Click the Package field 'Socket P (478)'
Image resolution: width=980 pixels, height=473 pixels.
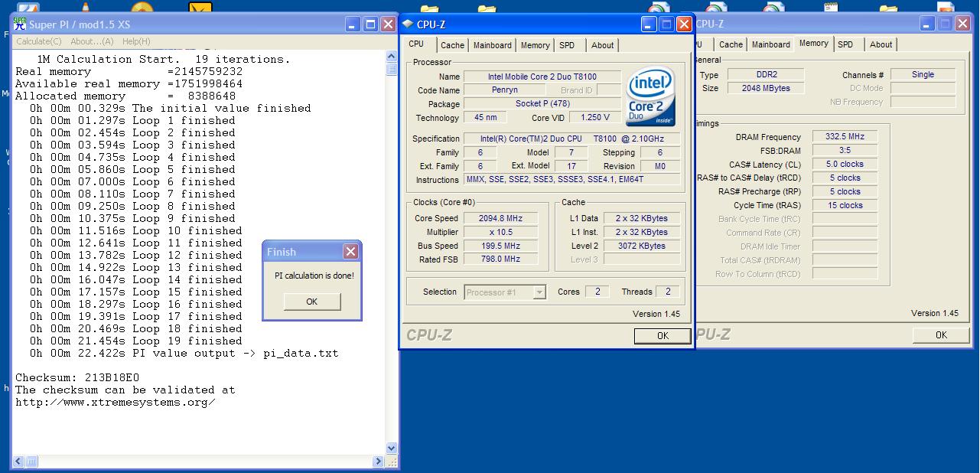click(542, 104)
